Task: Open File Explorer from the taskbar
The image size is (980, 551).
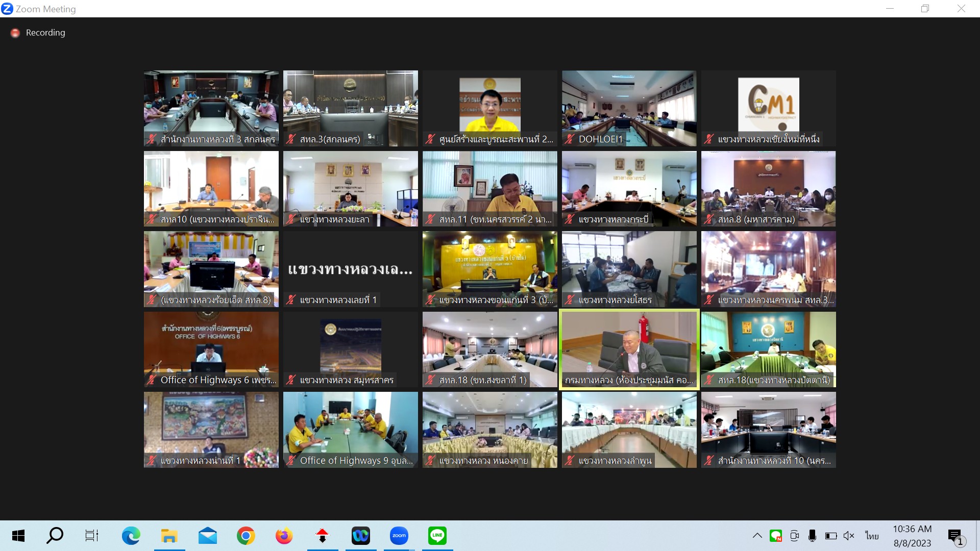Action: click(x=169, y=536)
